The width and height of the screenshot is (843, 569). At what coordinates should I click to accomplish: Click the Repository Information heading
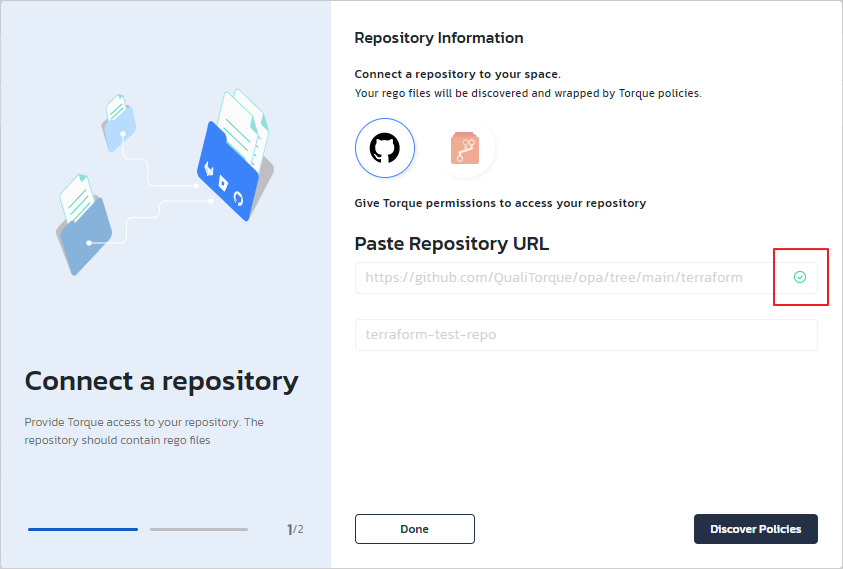coord(439,38)
